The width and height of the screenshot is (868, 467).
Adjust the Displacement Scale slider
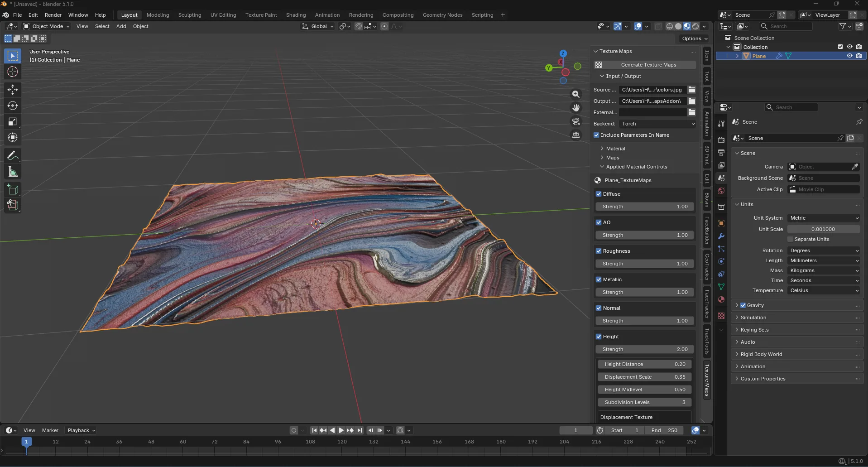645,377
